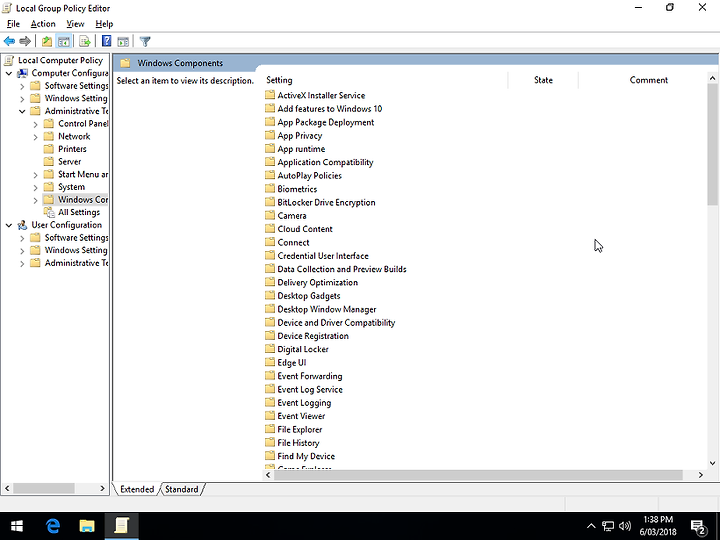The image size is (720, 540).
Task: Click the list vertical scrollbar down arrow
Action: coord(712,463)
